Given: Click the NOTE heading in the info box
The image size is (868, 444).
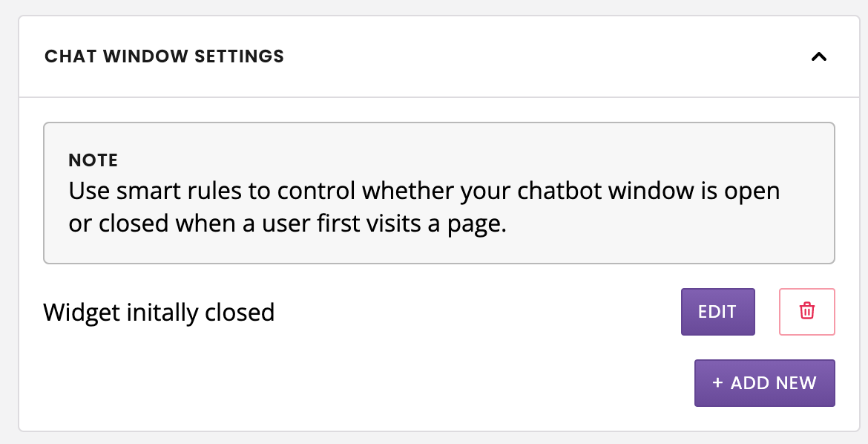Looking at the screenshot, I should pyautogui.click(x=93, y=160).
